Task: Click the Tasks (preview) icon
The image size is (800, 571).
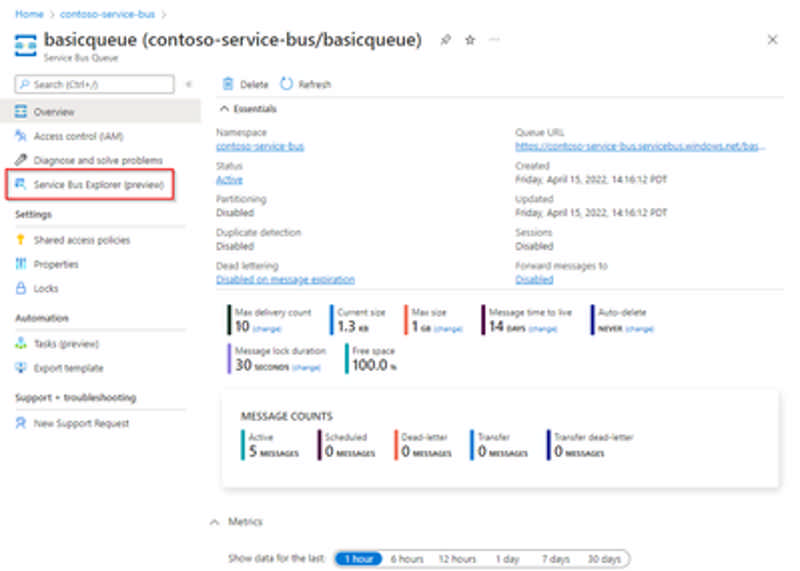Action: point(21,343)
